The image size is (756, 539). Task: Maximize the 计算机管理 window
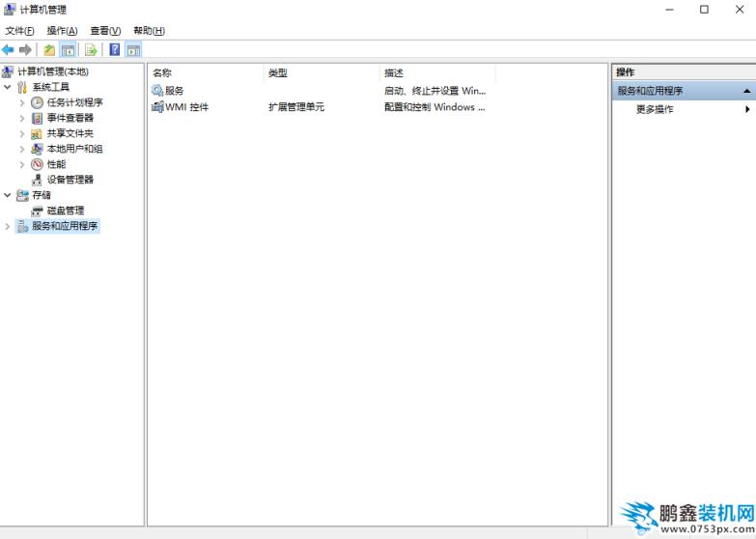coord(705,9)
